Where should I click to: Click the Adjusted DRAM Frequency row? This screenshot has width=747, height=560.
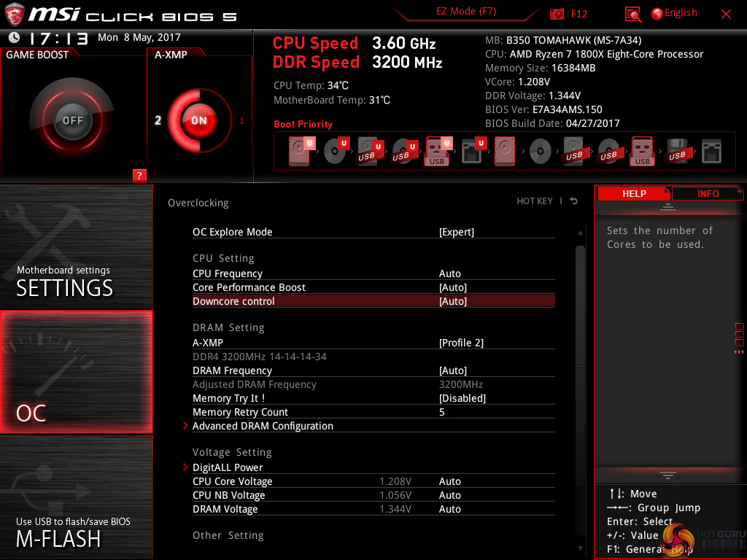[373, 384]
